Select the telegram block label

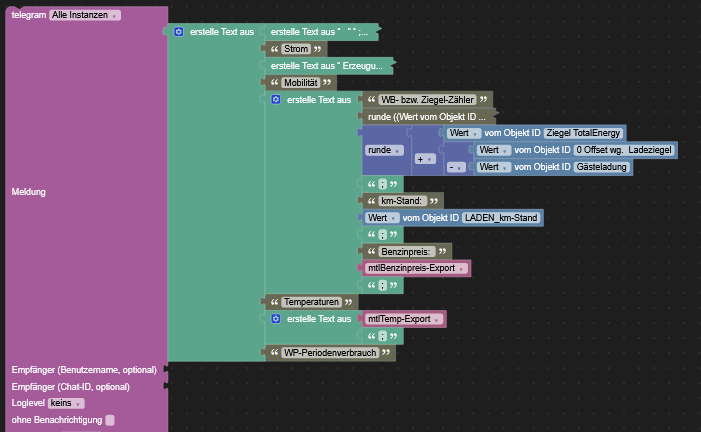[29, 15]
